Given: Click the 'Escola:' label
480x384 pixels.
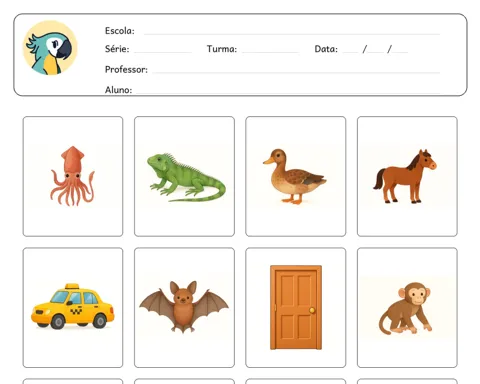Looking at the screenshot, I should (120, 31).
